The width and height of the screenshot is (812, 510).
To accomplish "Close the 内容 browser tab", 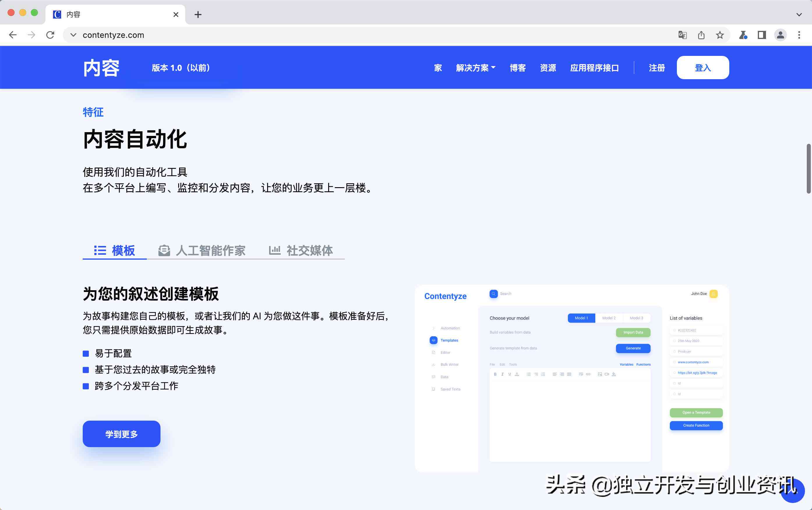I will [x=176, y=15].
